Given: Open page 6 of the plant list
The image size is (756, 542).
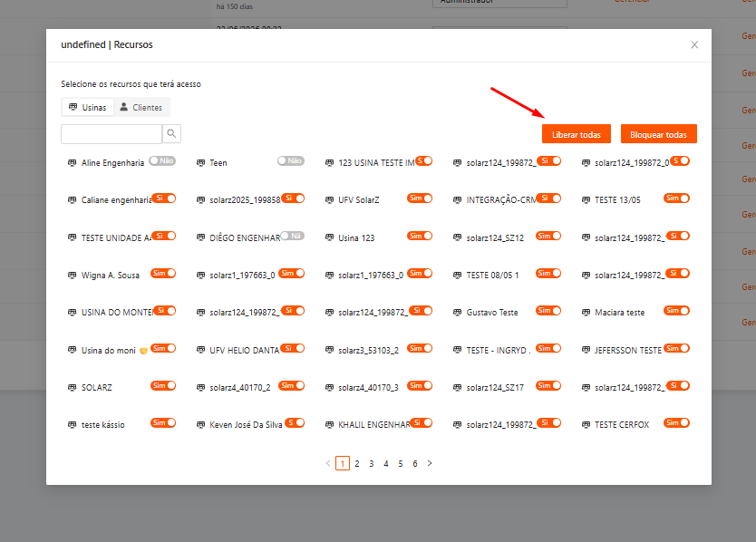Looking at the screenshot, I should coord(414,463).
